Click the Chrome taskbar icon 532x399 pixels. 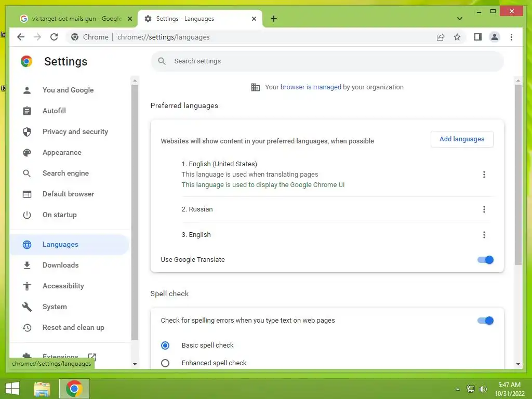74,389
